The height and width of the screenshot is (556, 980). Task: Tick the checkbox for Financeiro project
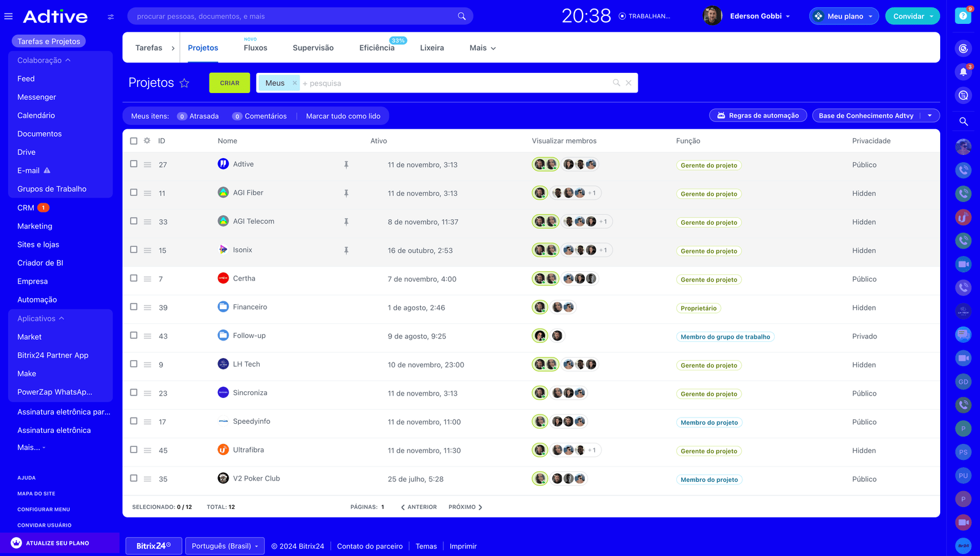point(134,307)
